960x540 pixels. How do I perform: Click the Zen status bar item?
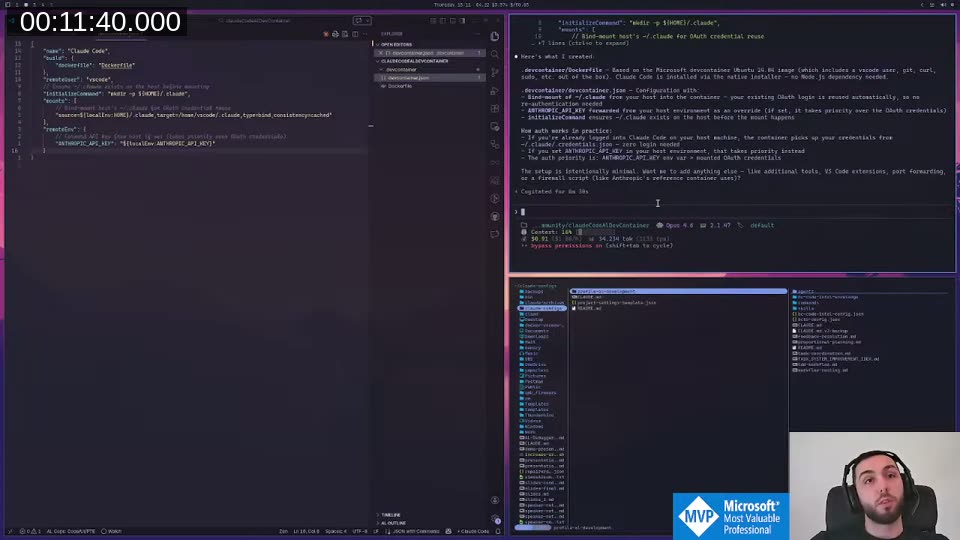point(283,531)
